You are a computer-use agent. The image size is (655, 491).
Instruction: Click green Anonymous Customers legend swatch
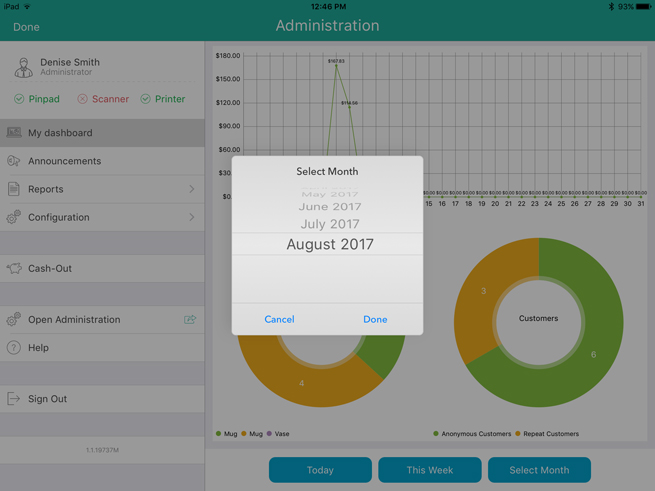click(x=436, y=434)
